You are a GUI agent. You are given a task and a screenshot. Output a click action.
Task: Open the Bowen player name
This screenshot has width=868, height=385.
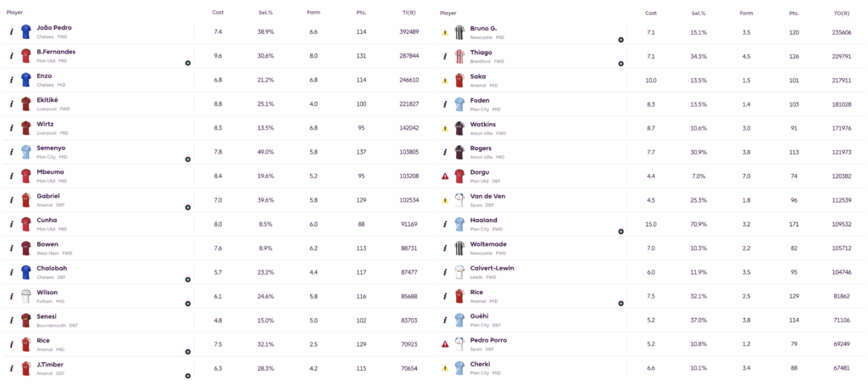point(47,244)
